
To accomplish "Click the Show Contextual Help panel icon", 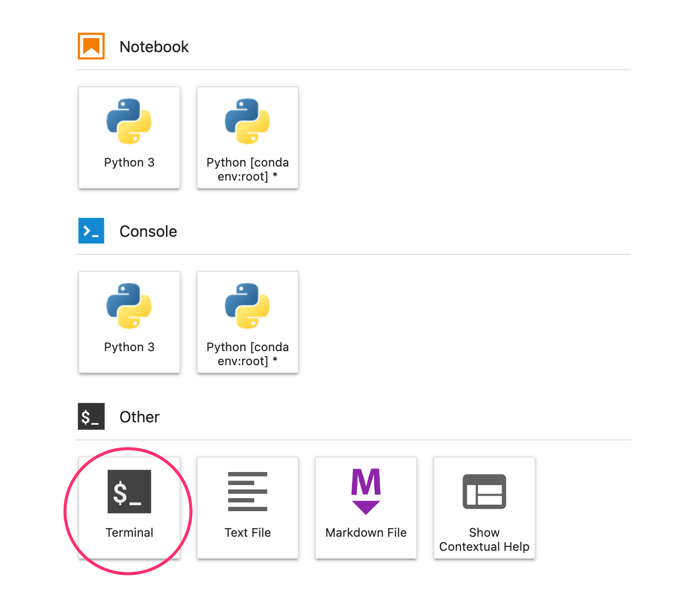I will [x=484, y=492].
